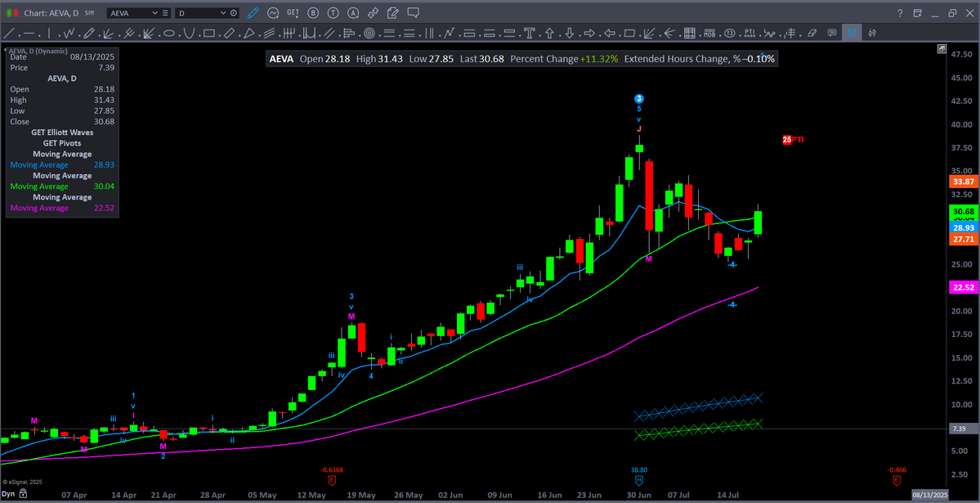This screenshot has height=503, width=980.
Task: Toggle the symbol link arrows icon
Action: pyautogui.click(x=373, y=12)
